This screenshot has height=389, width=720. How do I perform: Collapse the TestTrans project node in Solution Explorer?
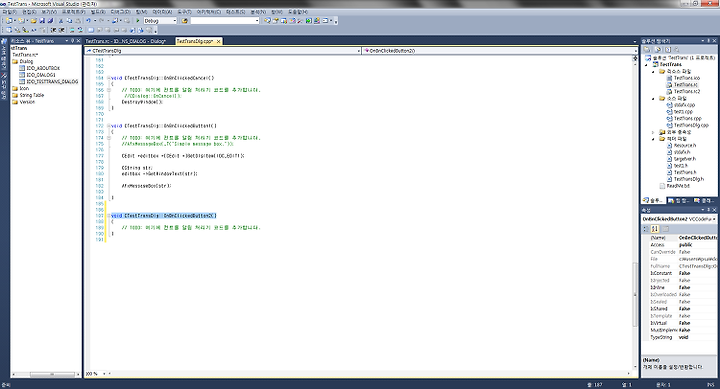point(647,65)
